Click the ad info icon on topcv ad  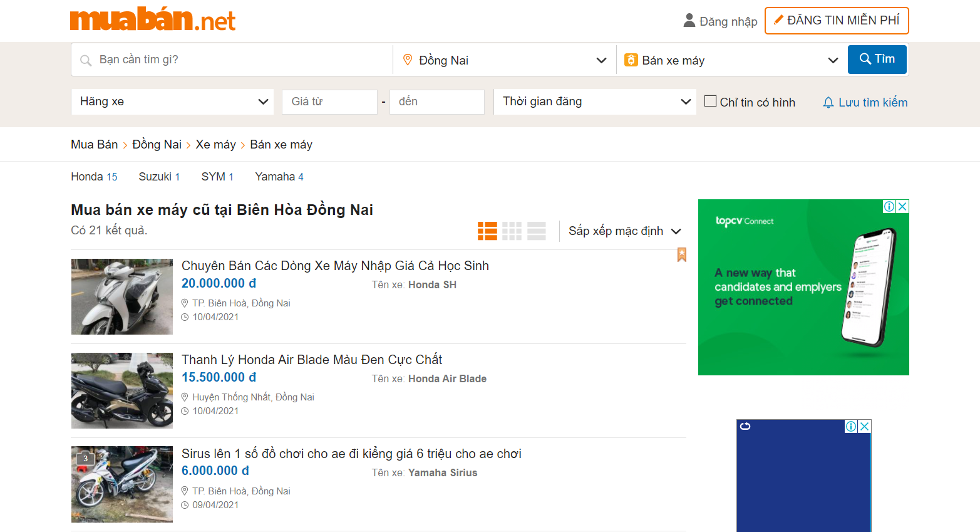889,206
